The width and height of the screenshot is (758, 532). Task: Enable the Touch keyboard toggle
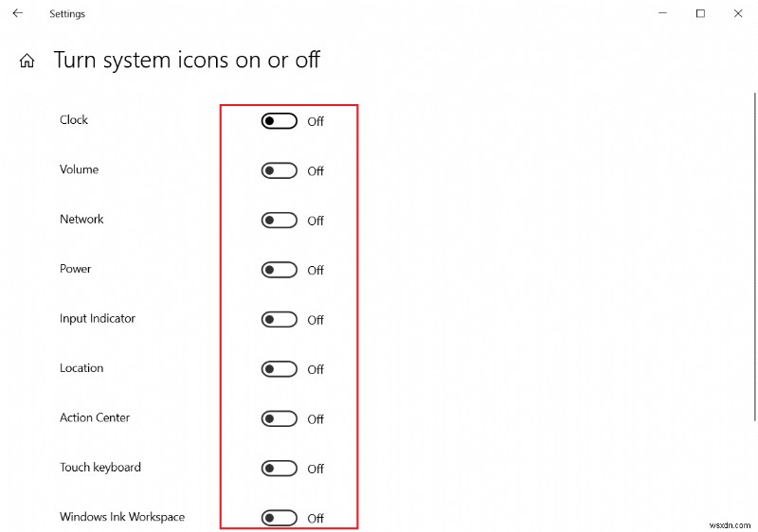click(x=280, y=469)
